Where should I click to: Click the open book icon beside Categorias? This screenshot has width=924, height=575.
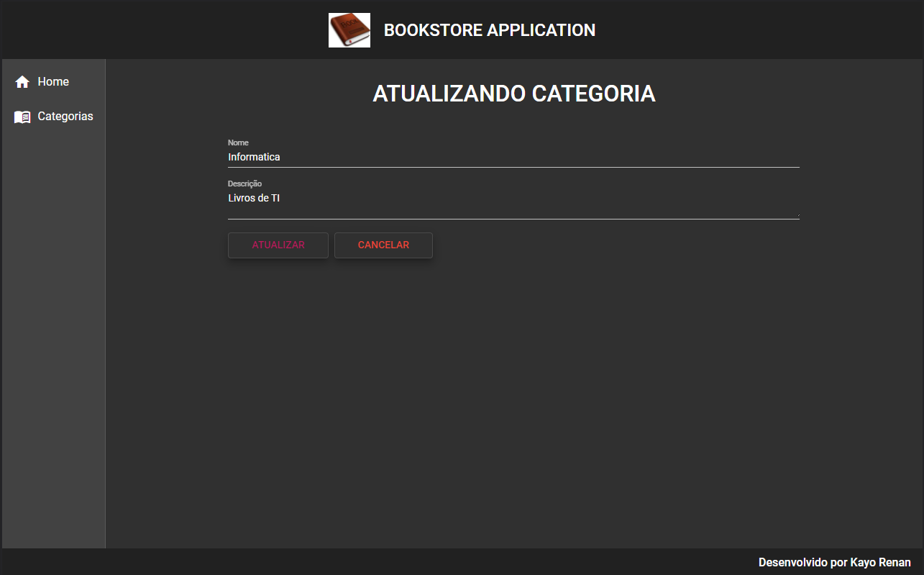pos(22,116)
